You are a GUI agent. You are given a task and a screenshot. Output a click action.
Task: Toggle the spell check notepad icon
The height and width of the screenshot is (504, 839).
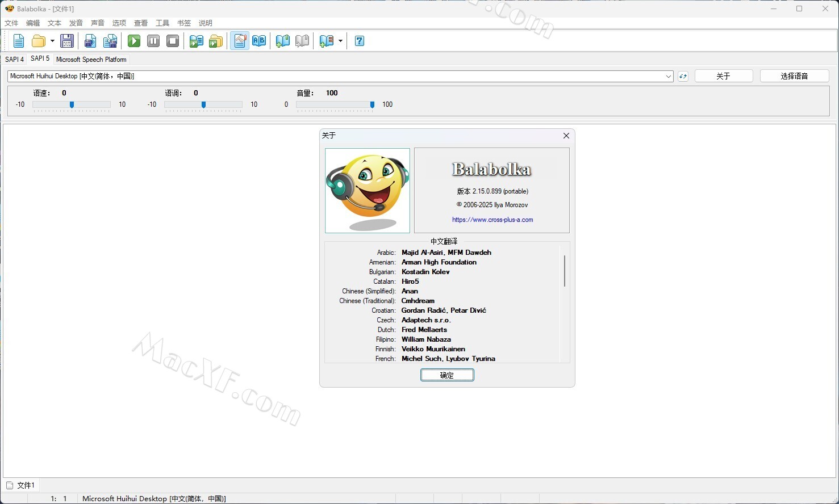coord(240,41)
